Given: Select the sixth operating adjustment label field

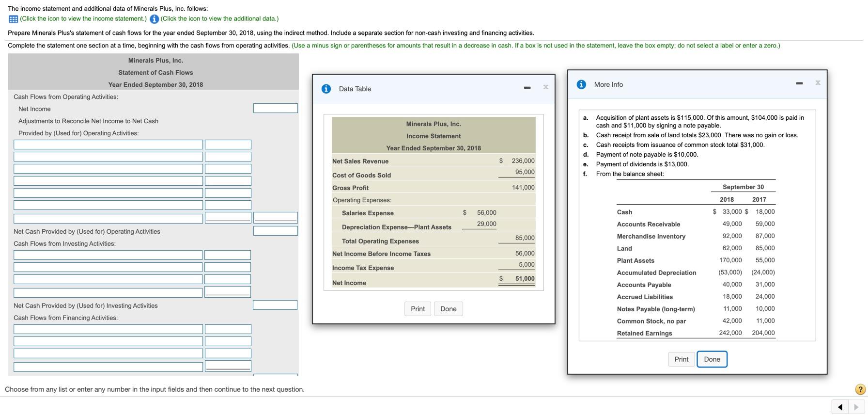Looking at the screenshot, I should point(108,205).
